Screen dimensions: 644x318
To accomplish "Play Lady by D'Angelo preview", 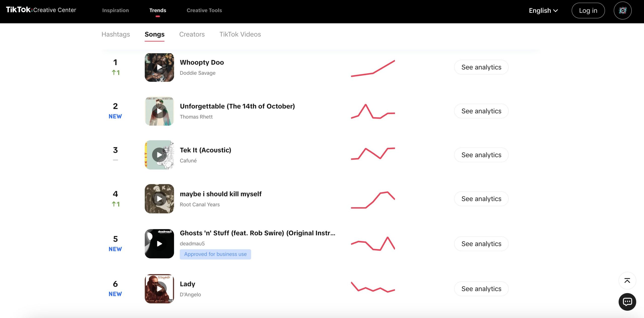I will 159,289.
